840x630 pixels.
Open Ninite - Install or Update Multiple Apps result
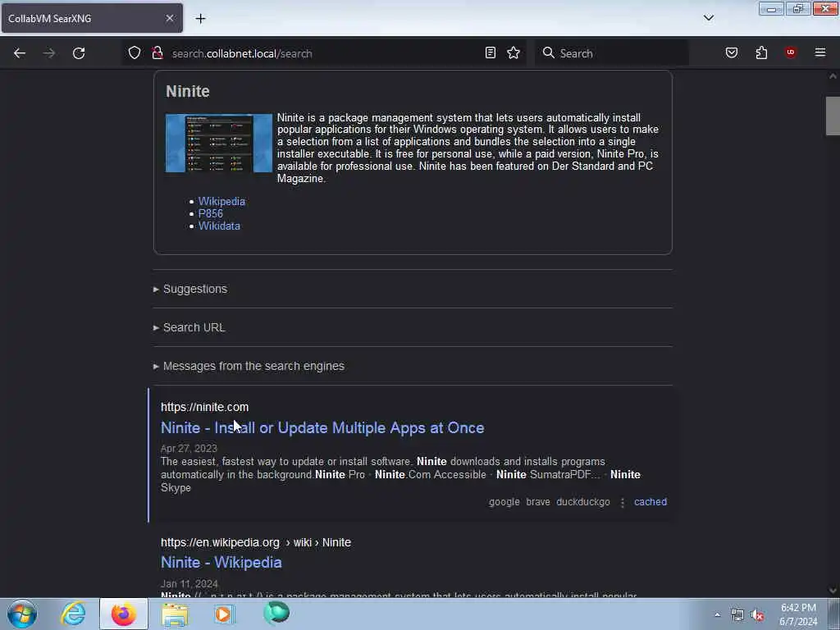click(x=322, y=427)
